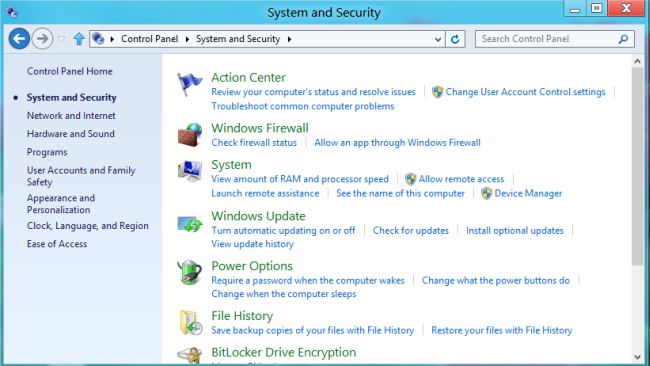
Task: Open the Action Center heading
Action: point(248,78)
